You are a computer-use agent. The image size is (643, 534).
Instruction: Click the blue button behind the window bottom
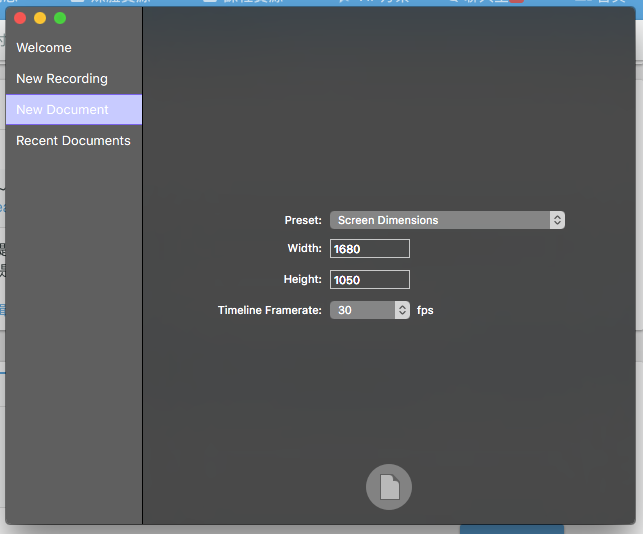[x=511, y=529]
